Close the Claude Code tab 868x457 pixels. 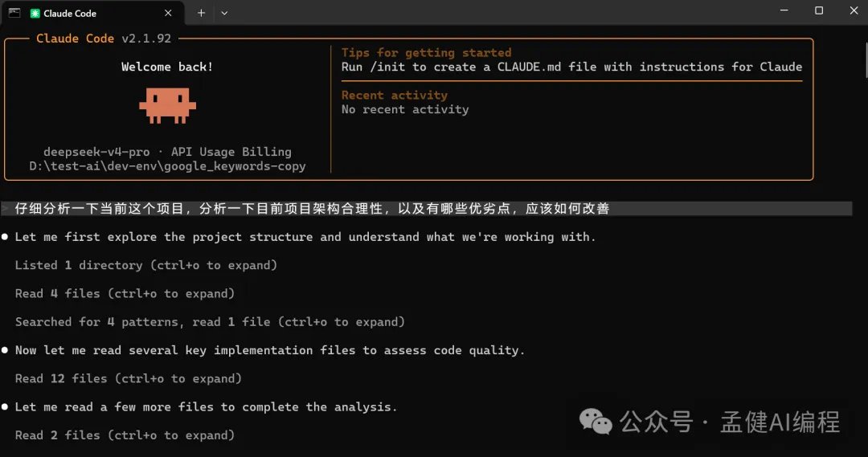(x=168, y=13)
